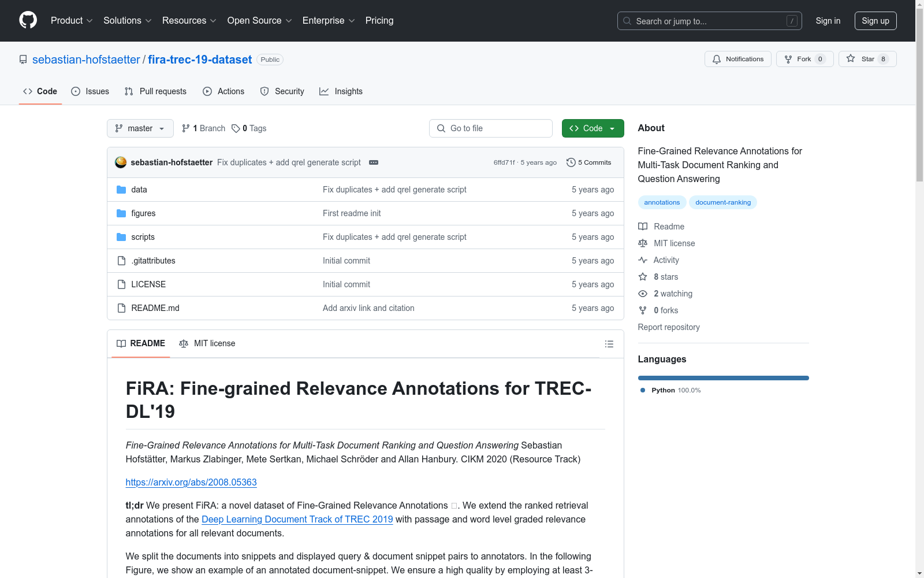View 1 Branch list
This screenshot has height=578, width=924.
coord(203,128)
